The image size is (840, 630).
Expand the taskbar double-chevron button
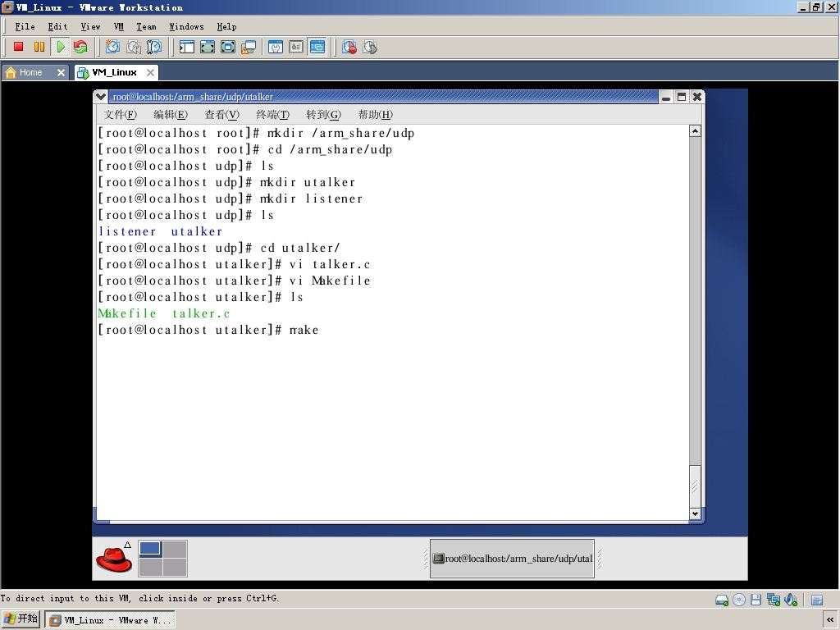(830, 620)
